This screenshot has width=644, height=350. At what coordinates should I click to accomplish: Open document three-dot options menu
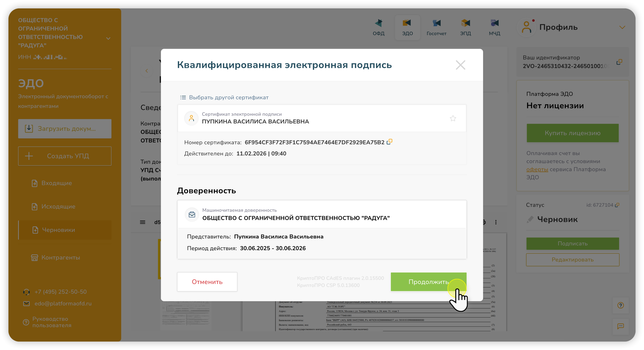coord(496,222)
